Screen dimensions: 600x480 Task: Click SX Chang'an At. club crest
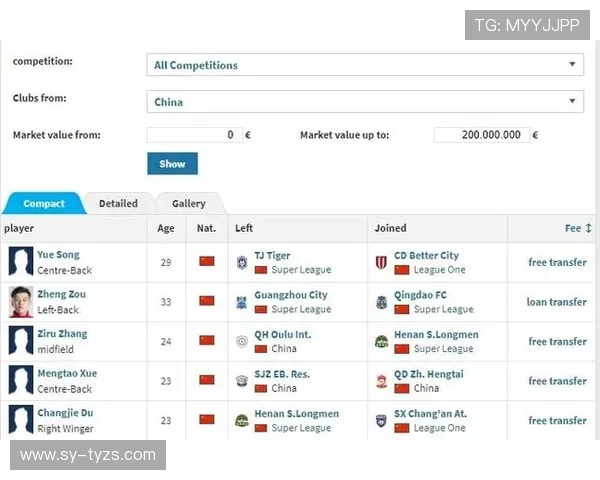(x=381, y=420)
